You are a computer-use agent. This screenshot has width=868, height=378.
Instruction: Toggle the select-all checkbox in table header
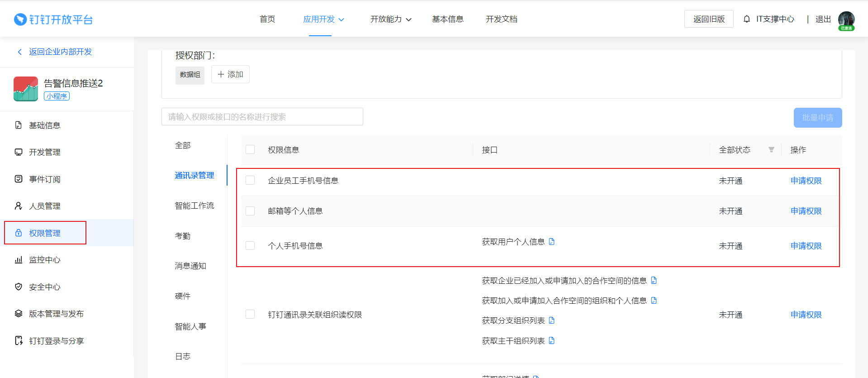click(x=250, y=149)
